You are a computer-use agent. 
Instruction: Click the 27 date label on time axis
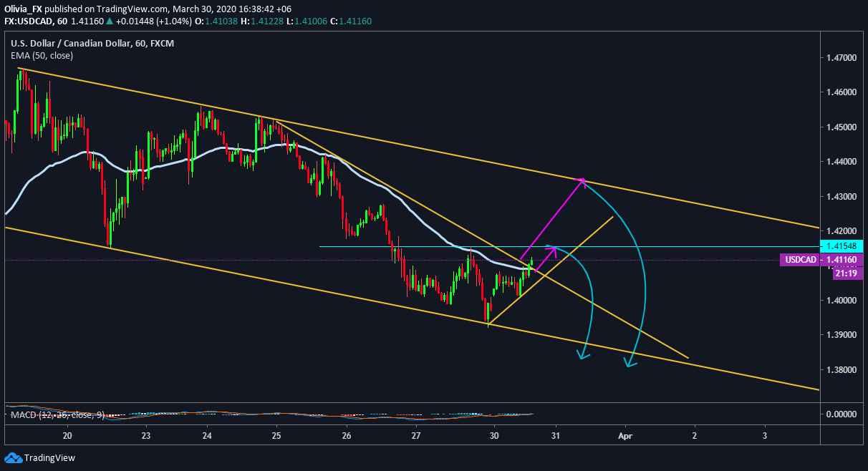416,435
